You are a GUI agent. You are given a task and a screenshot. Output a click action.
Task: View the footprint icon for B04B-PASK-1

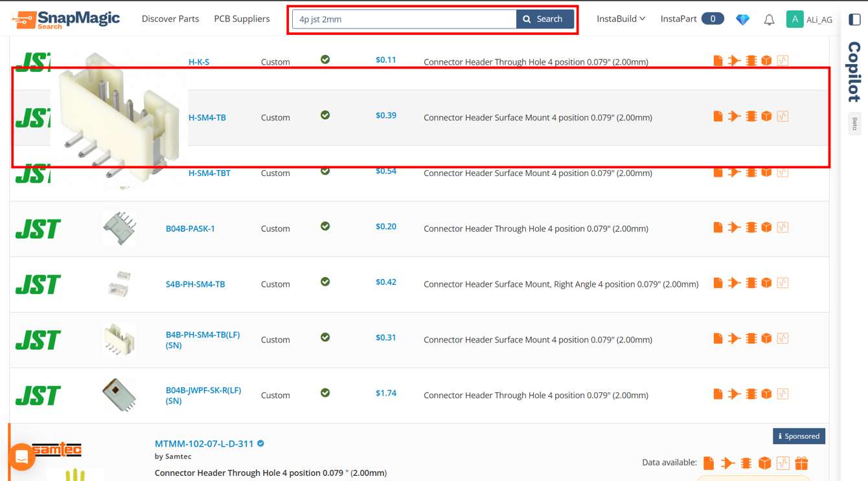(x=751, y=227)
